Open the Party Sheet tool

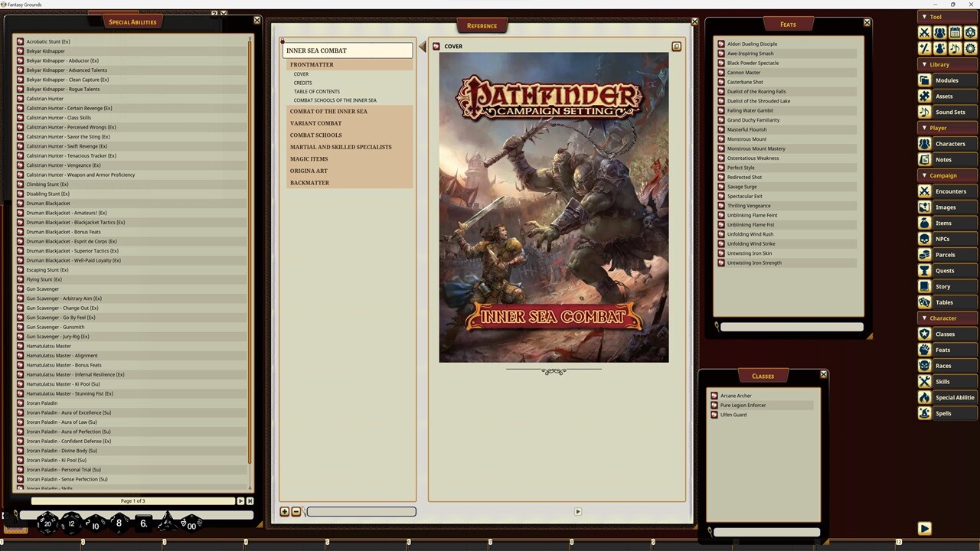pos(940,32)
